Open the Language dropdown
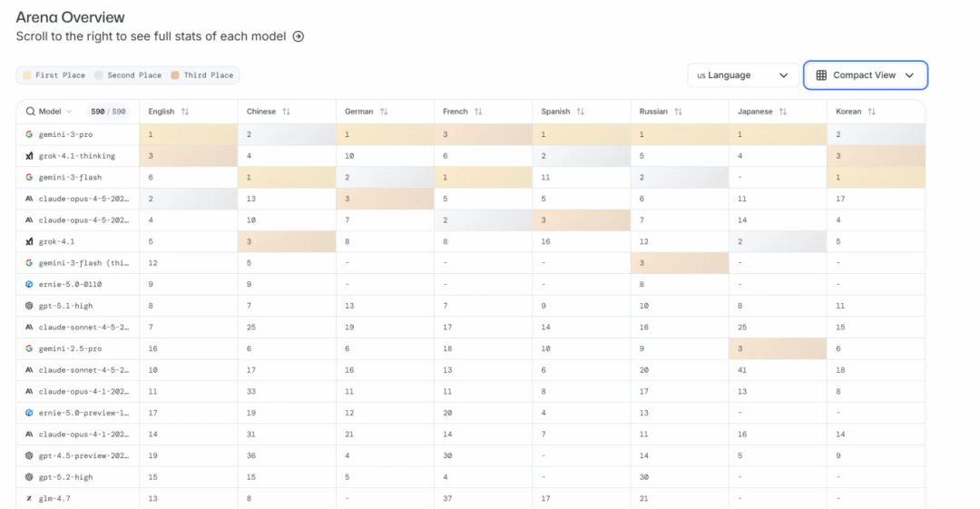 point(743,75)
